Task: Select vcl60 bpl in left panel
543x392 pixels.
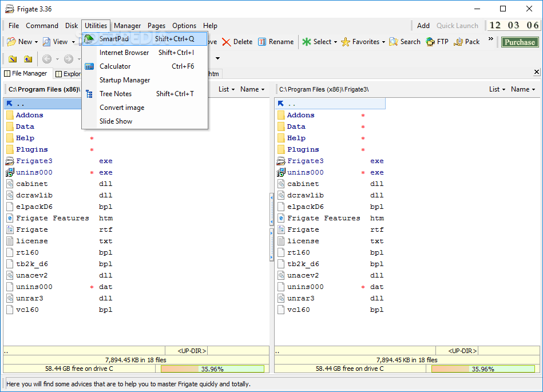Action: coord(59,310)
